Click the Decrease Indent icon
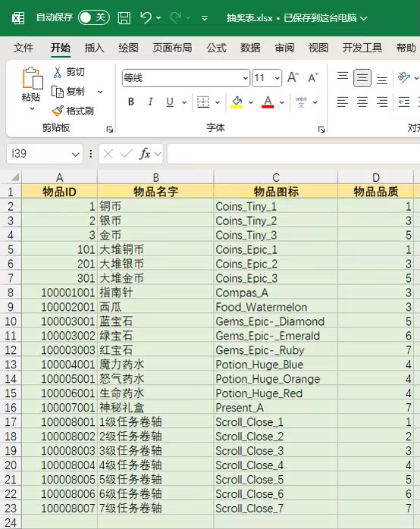 coord(404,102)
